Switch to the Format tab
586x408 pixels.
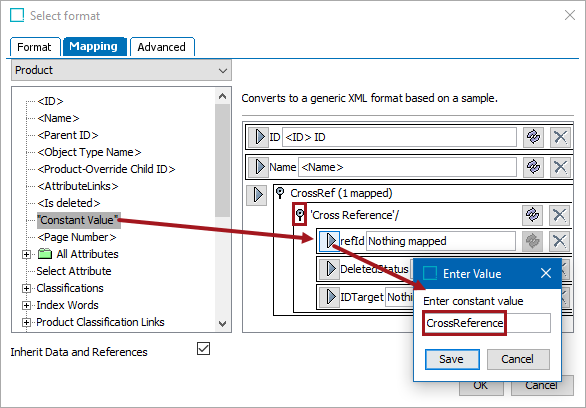(x=35, y=47)
